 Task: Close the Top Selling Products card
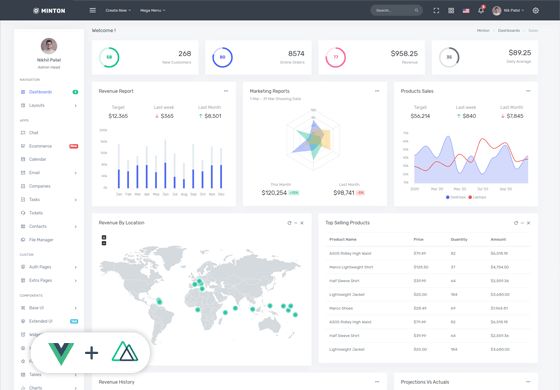528,223
